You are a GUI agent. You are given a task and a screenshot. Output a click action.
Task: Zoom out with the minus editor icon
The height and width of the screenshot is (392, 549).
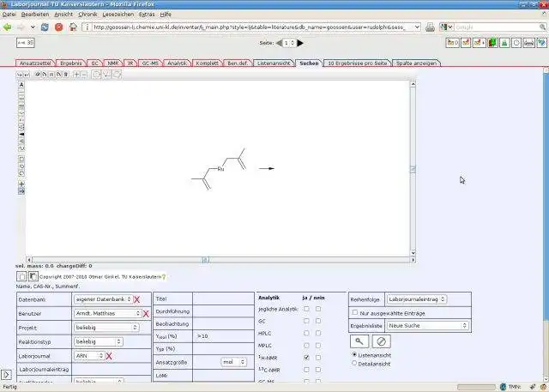tap(84, 75)
